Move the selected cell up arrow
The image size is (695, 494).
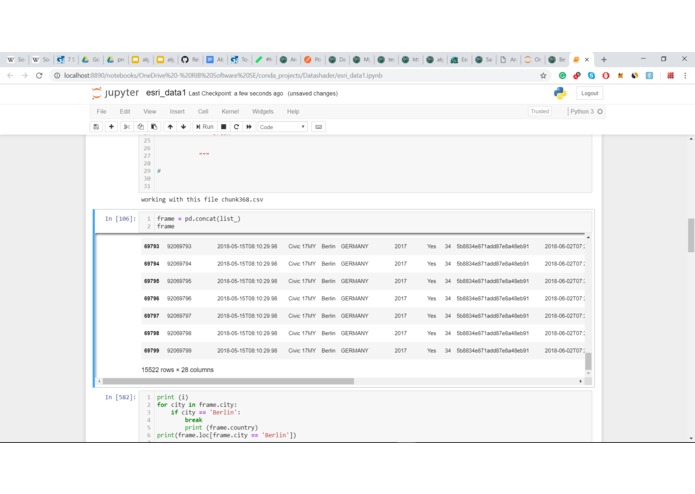170,127
